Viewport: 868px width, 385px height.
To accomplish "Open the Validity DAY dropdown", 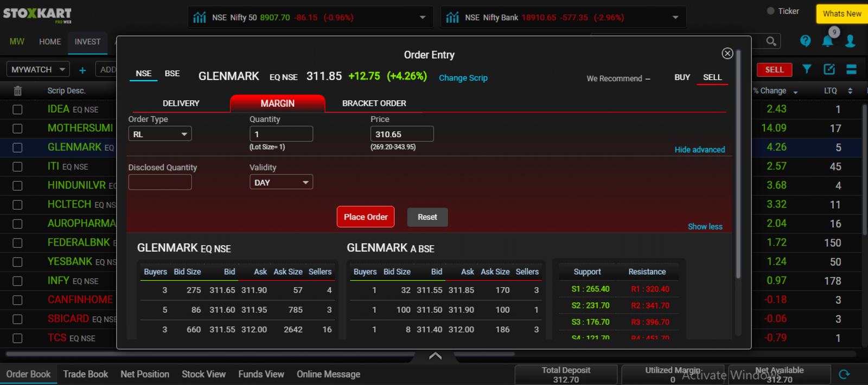I will click(281, 182).
